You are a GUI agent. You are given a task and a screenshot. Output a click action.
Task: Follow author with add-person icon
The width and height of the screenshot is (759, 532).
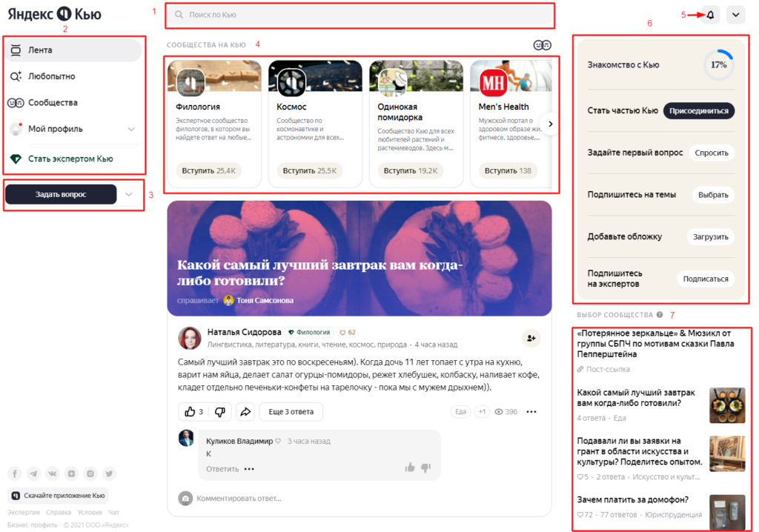coord(531,339)
